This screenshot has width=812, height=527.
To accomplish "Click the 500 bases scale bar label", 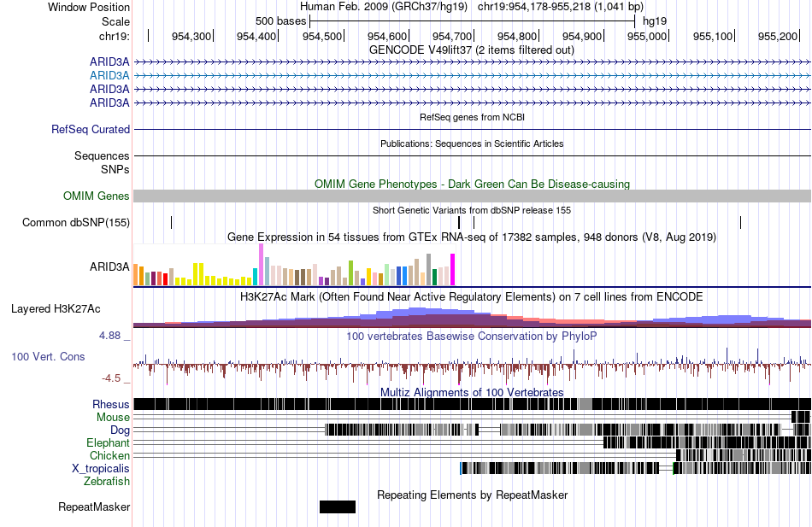I will click(280, 21).
